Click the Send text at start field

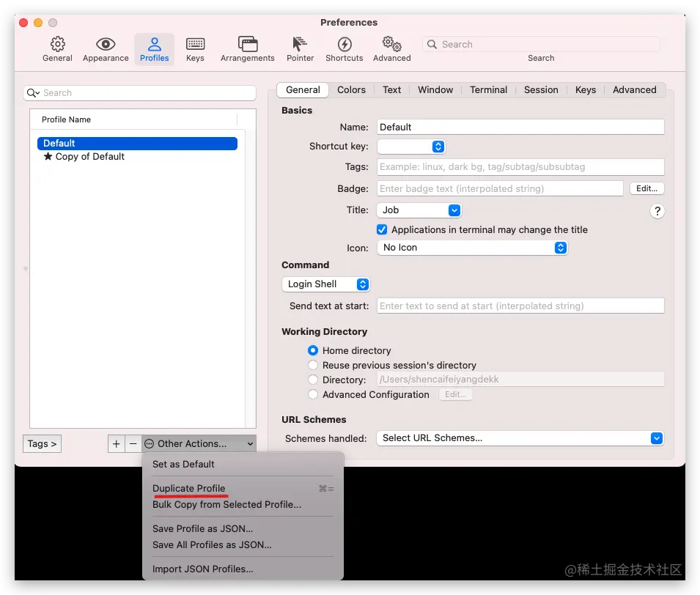(x=520, y=306)
